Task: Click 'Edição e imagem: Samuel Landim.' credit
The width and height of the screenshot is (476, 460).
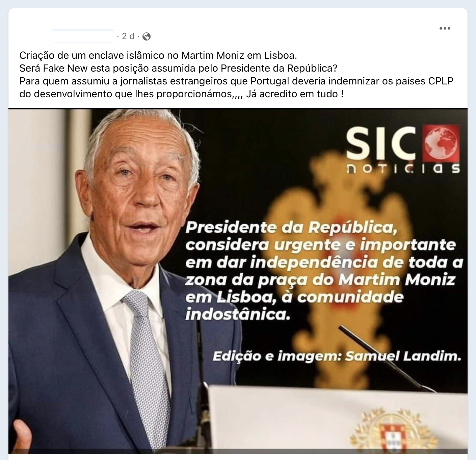Action: tap(337, 356)
